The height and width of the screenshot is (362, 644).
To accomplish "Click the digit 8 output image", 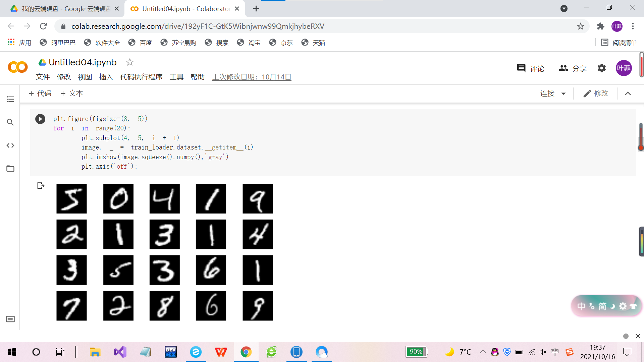I will pyautogui.click(x=165, y=306).
